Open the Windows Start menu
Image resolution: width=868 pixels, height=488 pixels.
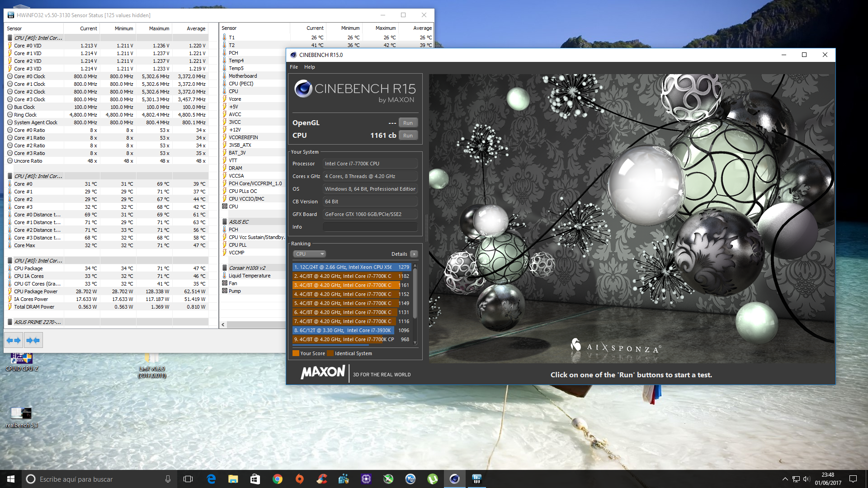(11, 479)
